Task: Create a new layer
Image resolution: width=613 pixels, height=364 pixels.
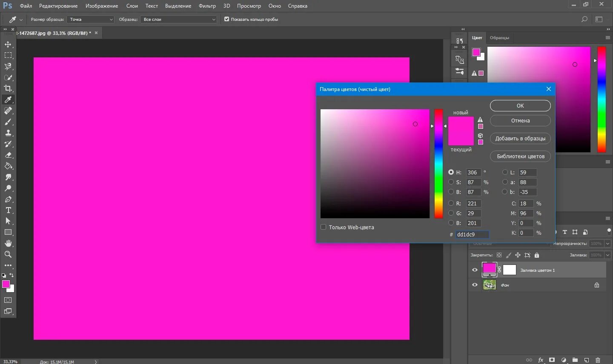Action: (x=586, y=360)
